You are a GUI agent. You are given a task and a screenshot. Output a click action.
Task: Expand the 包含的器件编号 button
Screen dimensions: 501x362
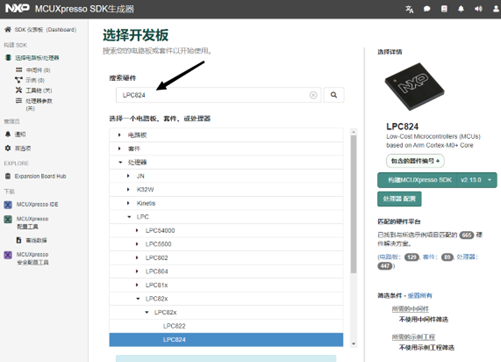click(415, 161)
